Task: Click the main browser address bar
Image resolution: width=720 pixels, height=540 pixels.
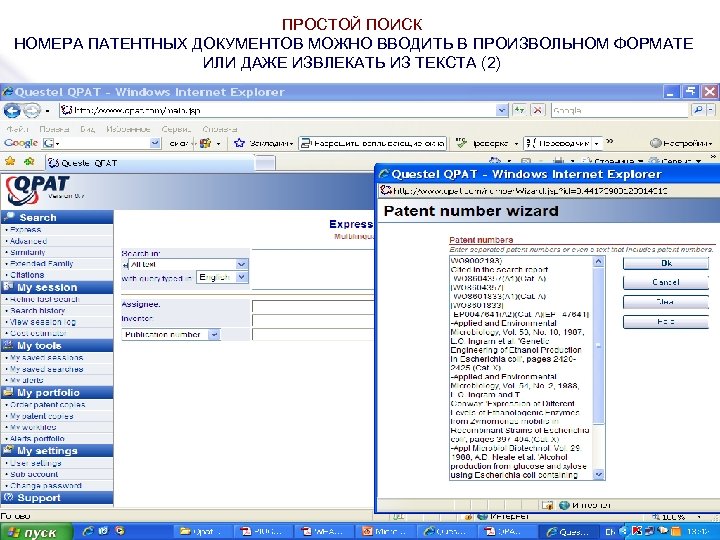Action: tap(278, 110)
